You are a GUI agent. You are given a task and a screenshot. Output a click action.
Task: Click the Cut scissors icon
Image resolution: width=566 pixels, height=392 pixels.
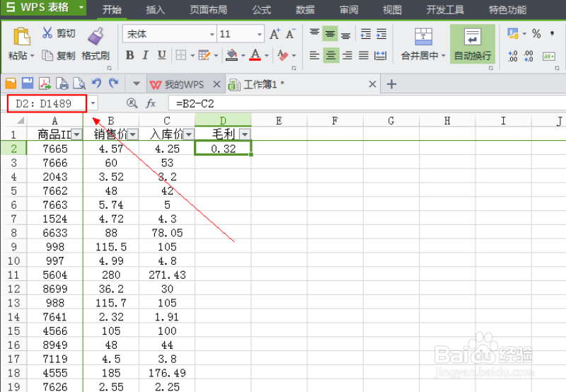tap(47, 33)
